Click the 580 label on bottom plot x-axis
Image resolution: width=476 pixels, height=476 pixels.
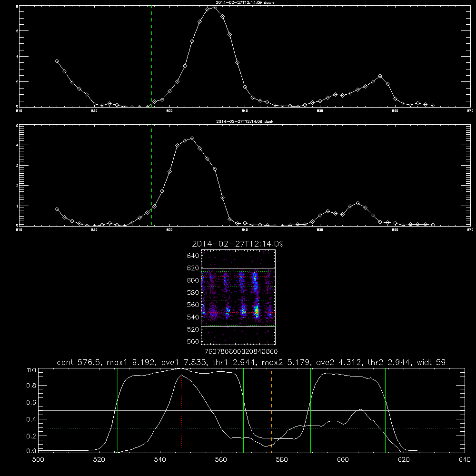coord(282,460)
